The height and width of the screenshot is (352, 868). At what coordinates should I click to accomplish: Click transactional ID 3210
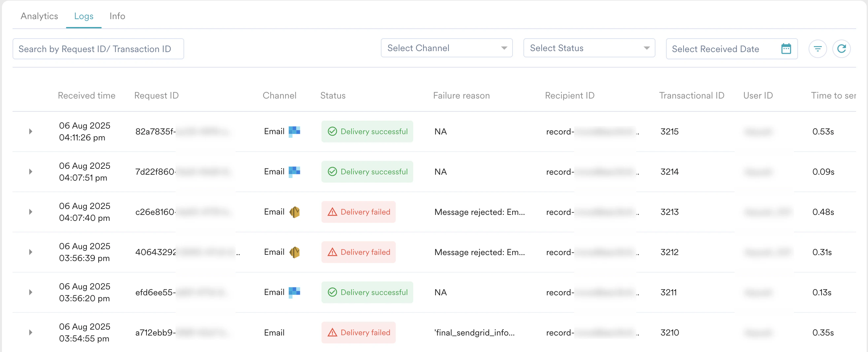(670, 333)
